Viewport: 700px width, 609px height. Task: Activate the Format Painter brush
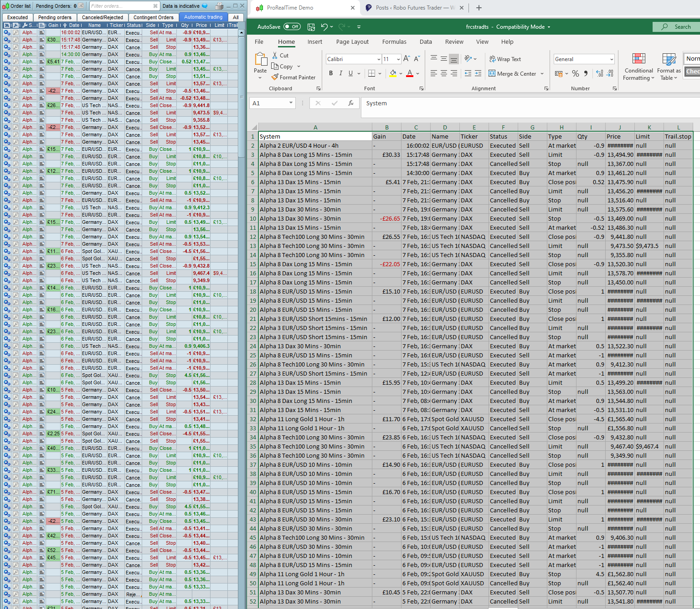coord(275,77)
